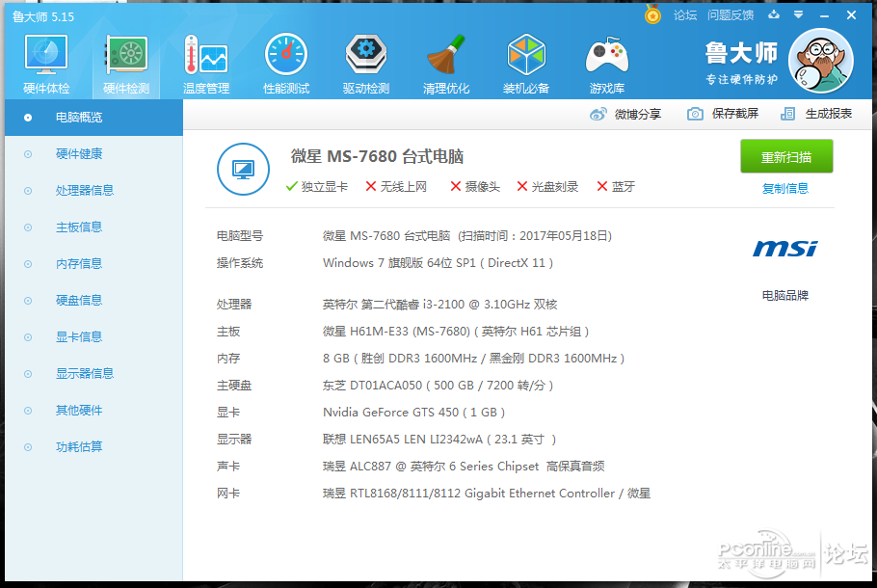Click the network card RTL8168 line
Viewport: 877px width, 588px height.
click(487, 494)
